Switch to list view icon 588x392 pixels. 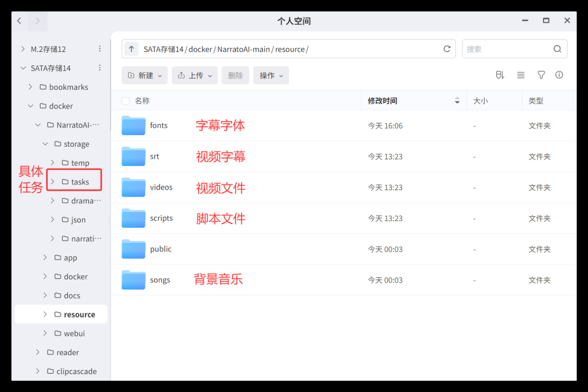click(520, 75)
